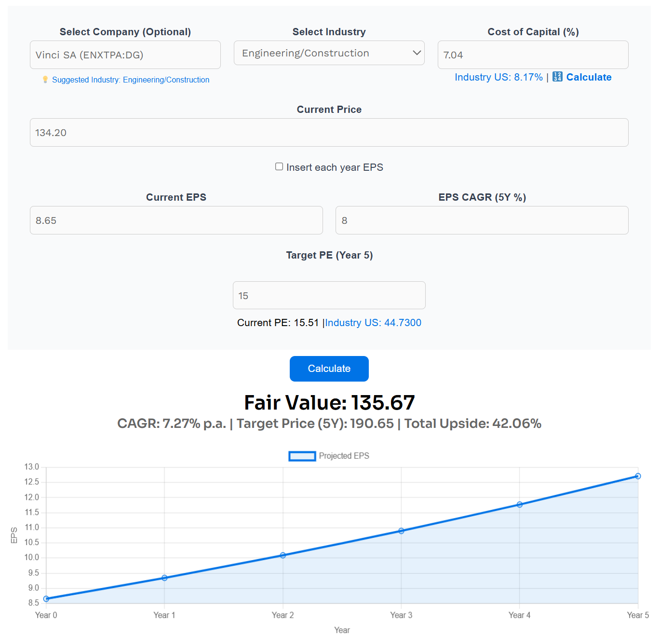
Task: Open the Select Industry dropdown
Action: click(x=329, y=53)
